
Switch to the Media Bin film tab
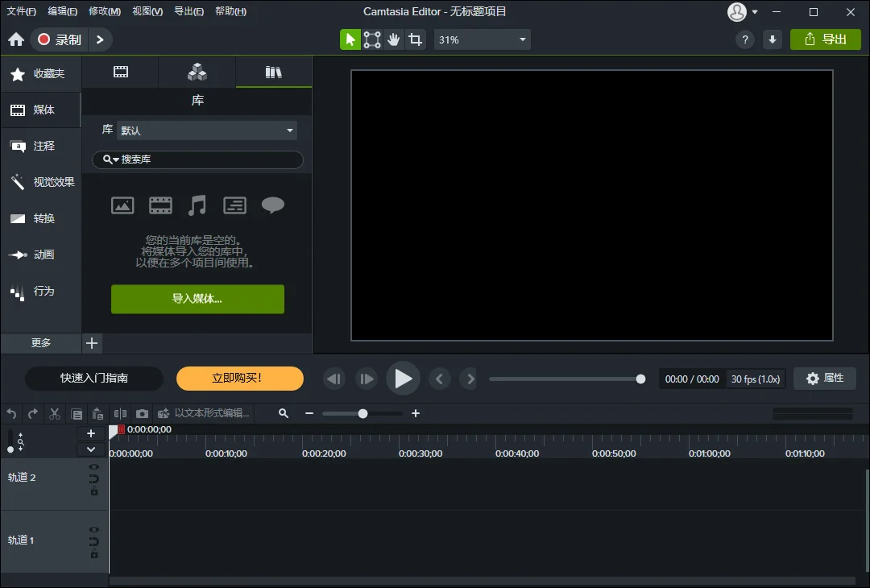point(120,72)
